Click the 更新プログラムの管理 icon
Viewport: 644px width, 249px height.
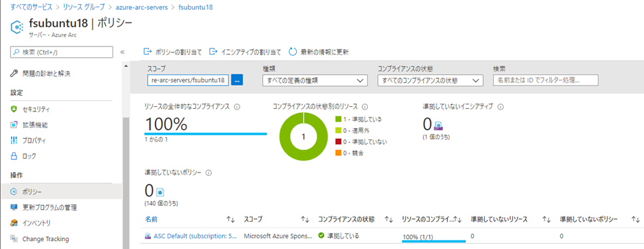(14, 207)
